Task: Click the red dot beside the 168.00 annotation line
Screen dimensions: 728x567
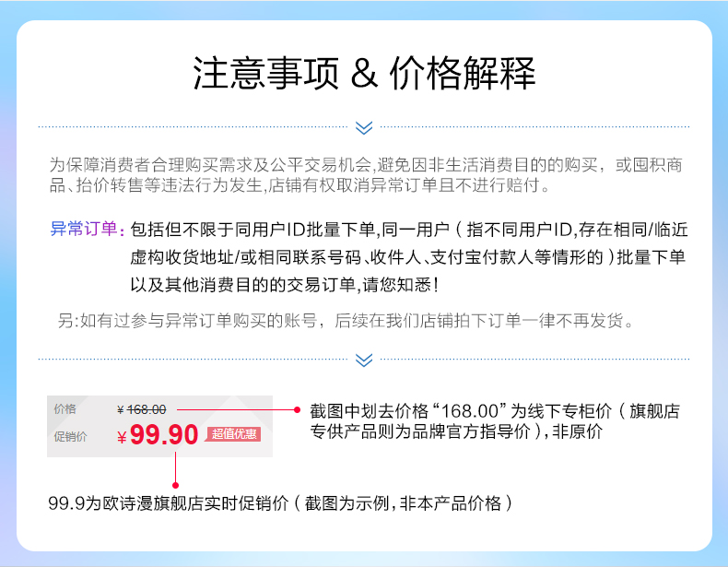Action: tap(297, 409)
